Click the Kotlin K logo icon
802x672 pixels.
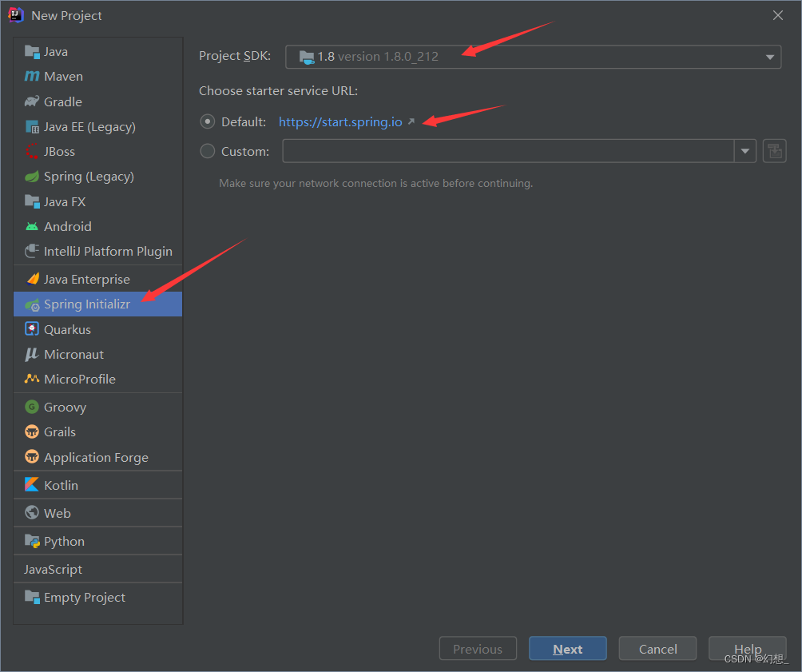pyautogui.click(x=32, y=485)
